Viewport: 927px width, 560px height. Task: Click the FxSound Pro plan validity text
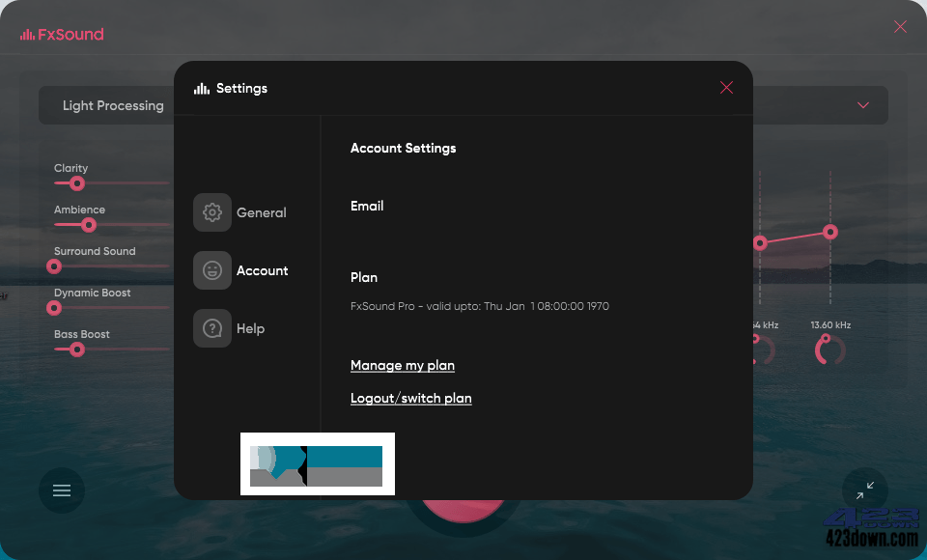click(480, 306)
